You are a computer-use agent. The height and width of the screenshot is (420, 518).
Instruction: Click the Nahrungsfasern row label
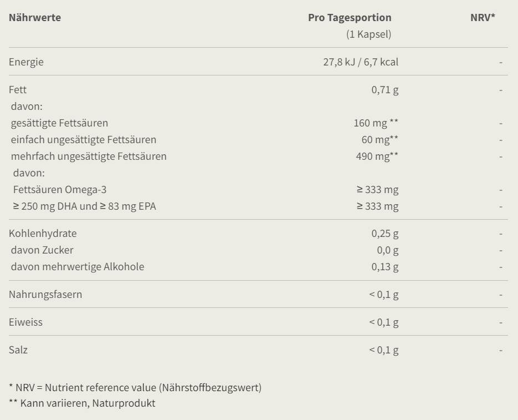point(45,295)
